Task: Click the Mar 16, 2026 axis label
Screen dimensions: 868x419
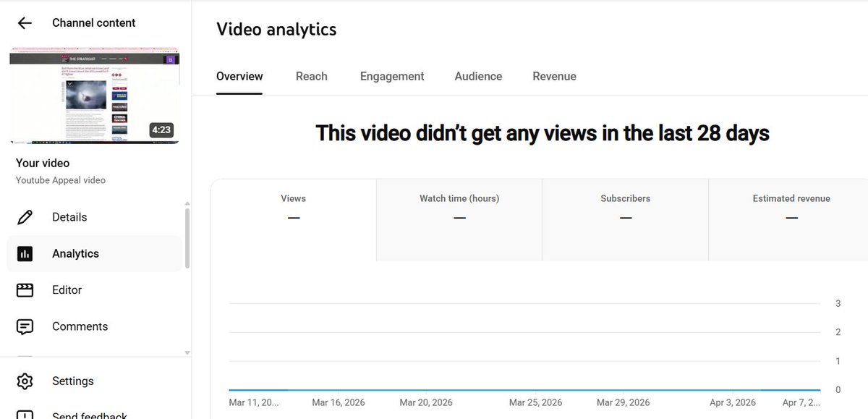Action: pos(339,403)
